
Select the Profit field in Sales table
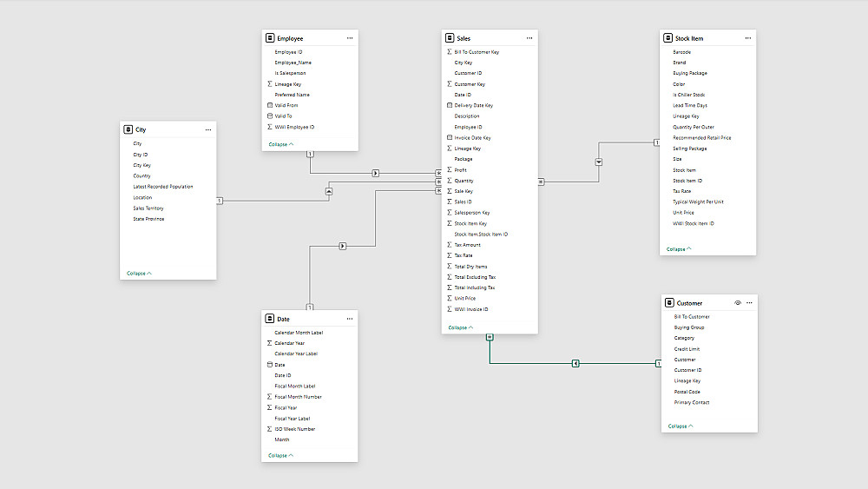(460, 170)
